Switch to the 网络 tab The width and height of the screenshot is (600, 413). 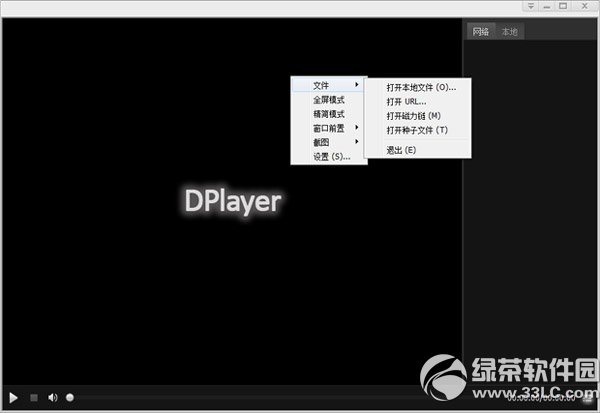click(481, 31)
